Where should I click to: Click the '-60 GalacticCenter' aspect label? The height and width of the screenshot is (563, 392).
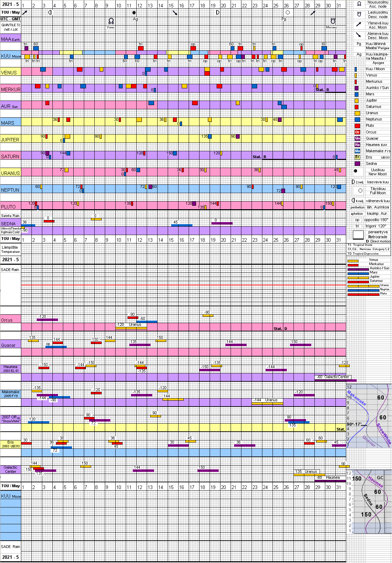pos(333,377)
